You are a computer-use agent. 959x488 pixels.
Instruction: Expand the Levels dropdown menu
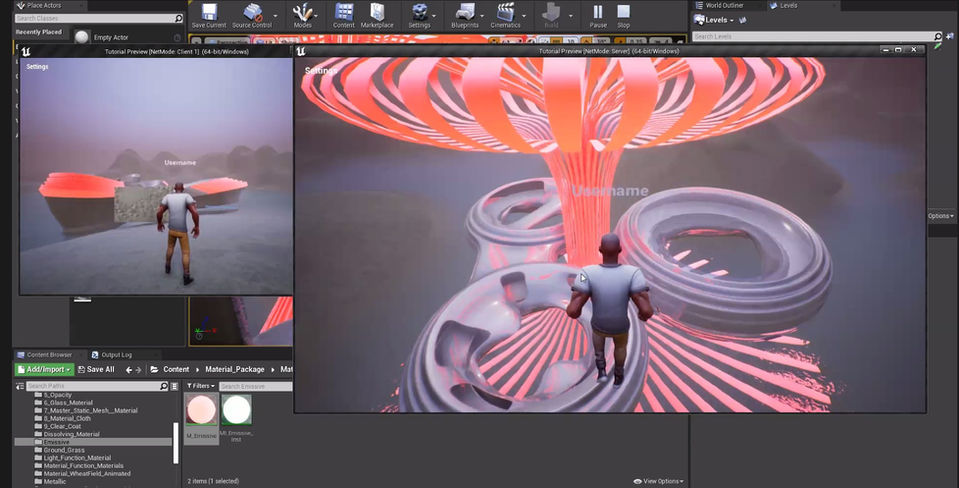[718, 19]
